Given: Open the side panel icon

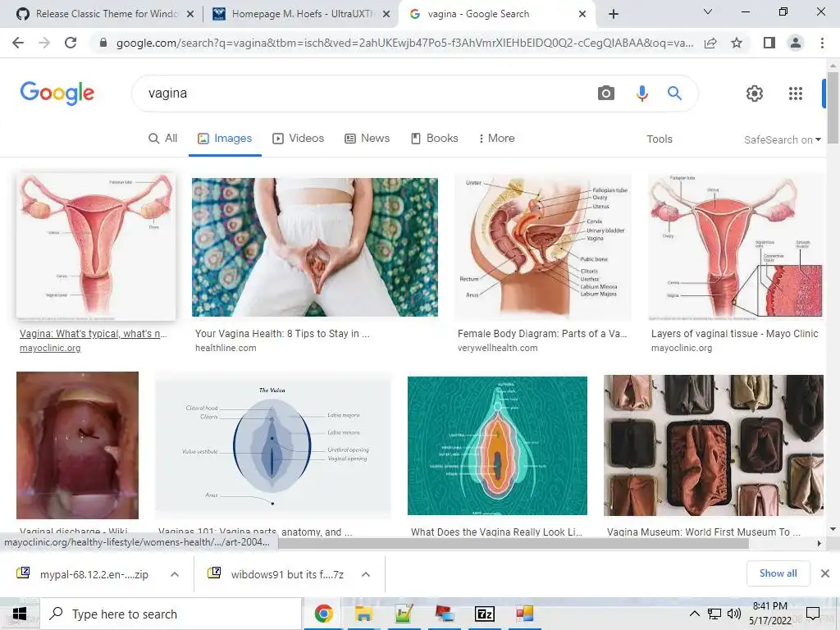Looking at the screenshot, I should pos(769,43).
